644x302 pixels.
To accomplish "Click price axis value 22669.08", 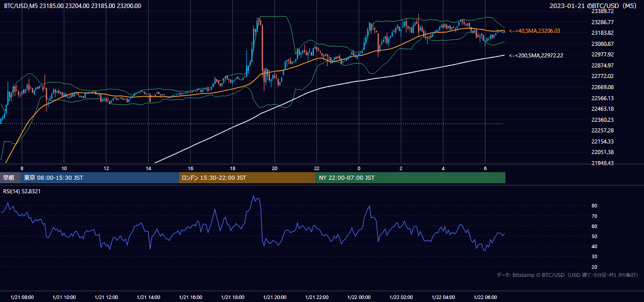I will tap(602, 87).
